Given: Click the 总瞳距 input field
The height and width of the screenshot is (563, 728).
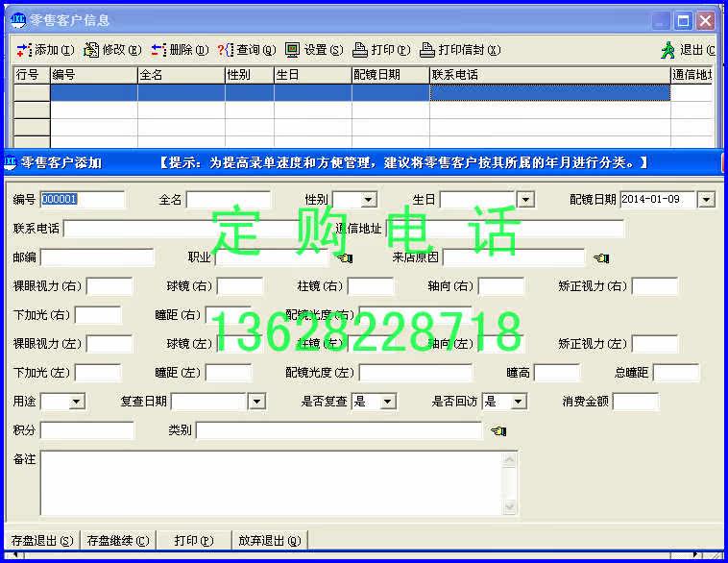Looking at the screenshot, I should 675,373.
